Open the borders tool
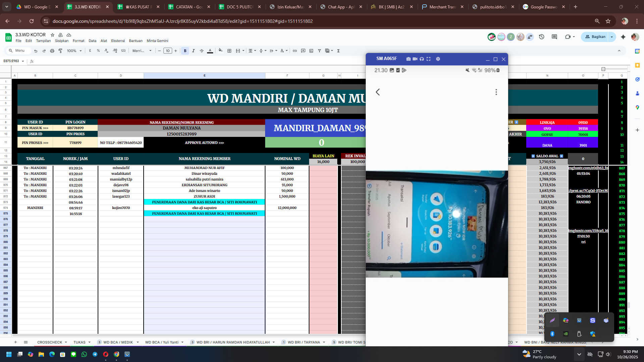 [230, 51]
